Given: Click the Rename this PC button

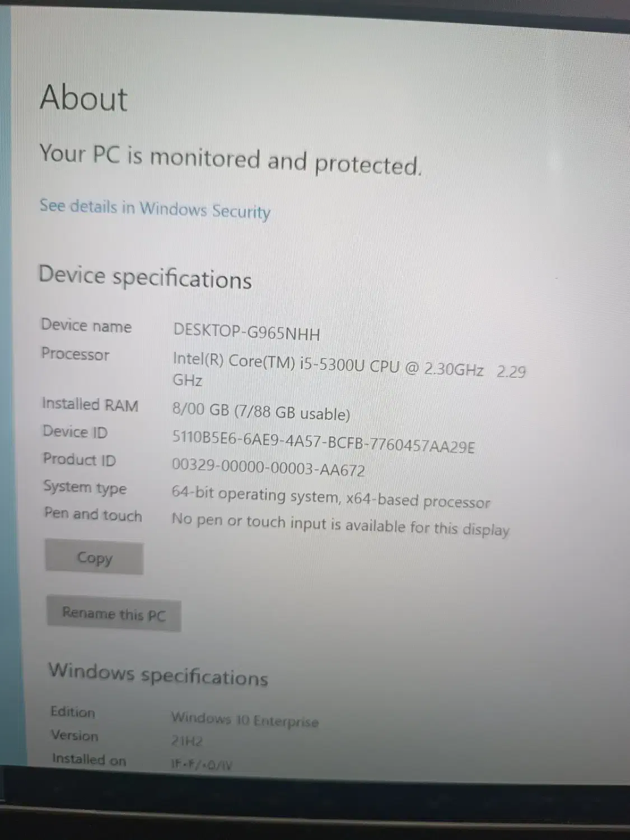Looking at the screenshot, I should [114, 614].
